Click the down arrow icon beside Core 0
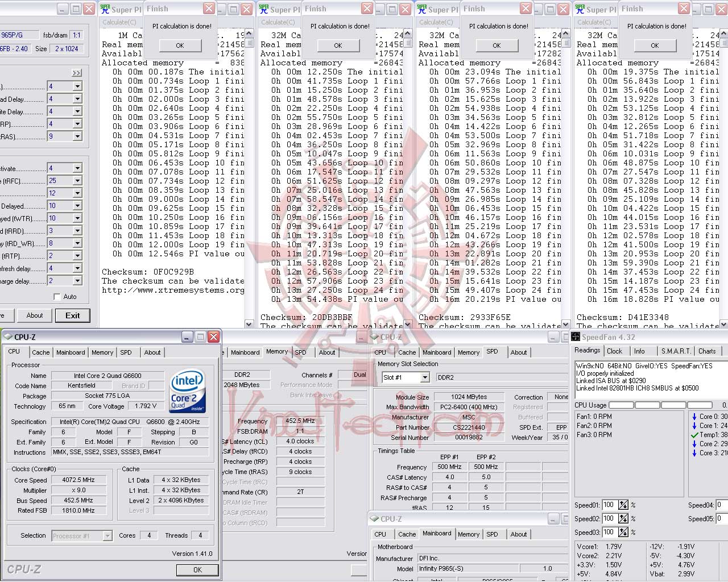Image resolution: width=728 pixels, height=582 pixels. 694,417
